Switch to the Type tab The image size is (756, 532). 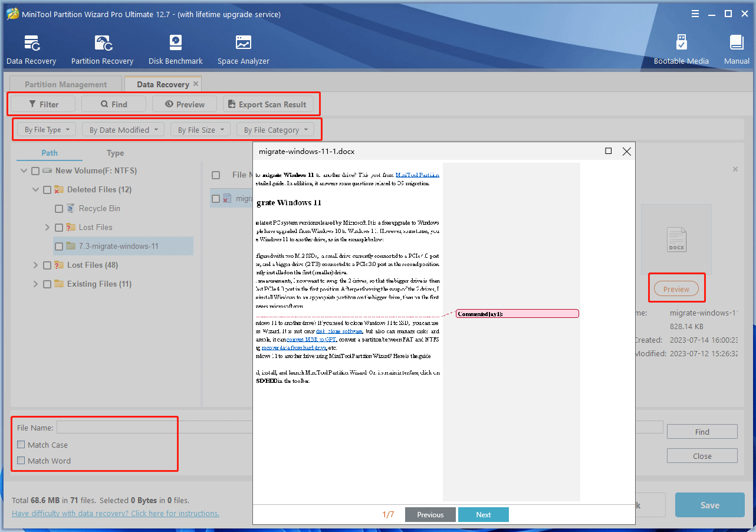(x=115, y=153)
